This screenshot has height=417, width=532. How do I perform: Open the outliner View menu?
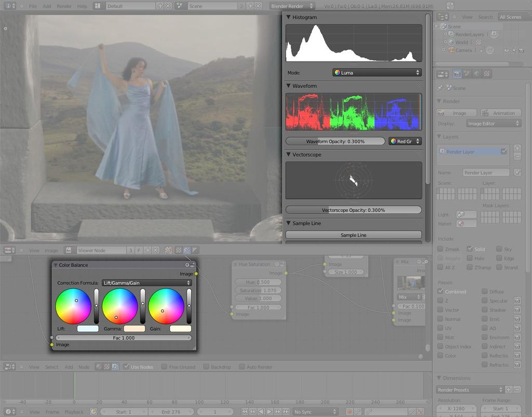point(467,17)
